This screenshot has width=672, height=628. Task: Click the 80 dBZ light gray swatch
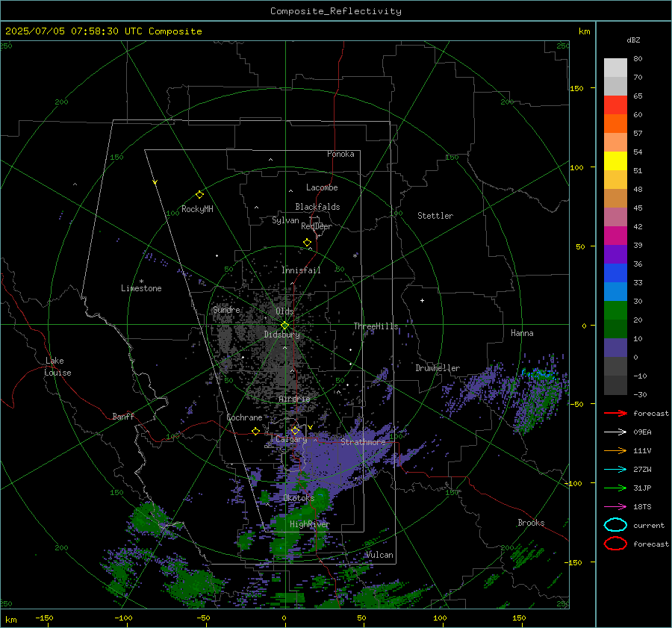pyautogui.click(x=615, y=68)
